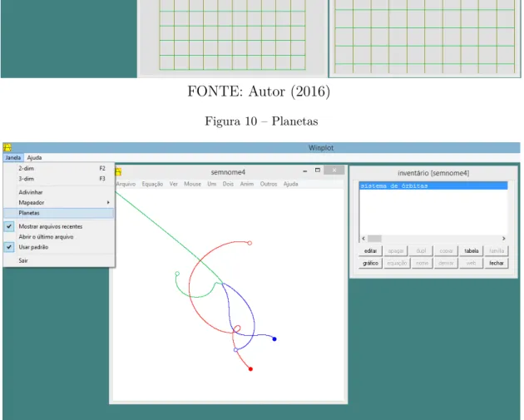Click the tabela button
The height and width of the screenshot is (420, 524).
point(472,251)
